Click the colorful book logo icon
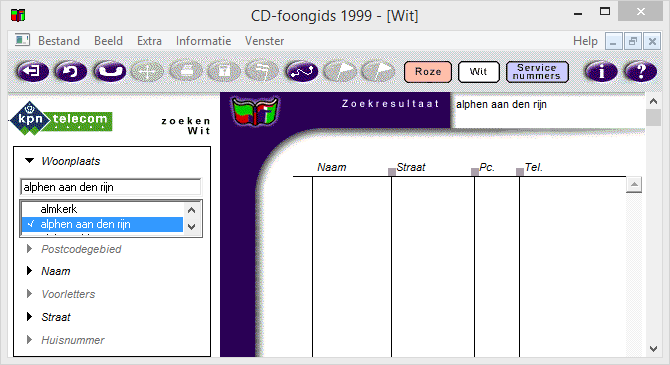Screen dimensions: 670x365 click(x=256, y=111)
